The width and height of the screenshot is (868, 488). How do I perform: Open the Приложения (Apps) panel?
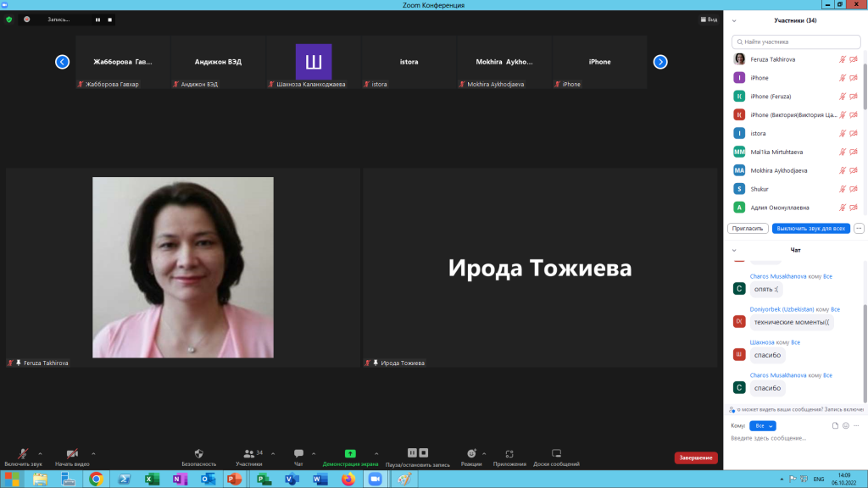pyautogui.click(x=509, y=453)
